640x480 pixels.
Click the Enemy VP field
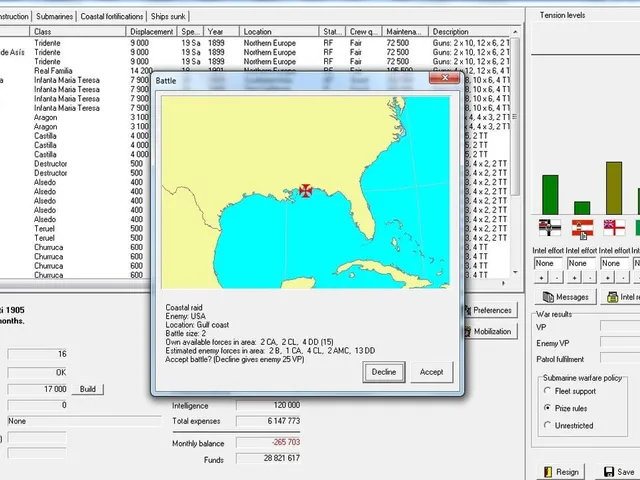pyautogui.click(x=620, y=343)
